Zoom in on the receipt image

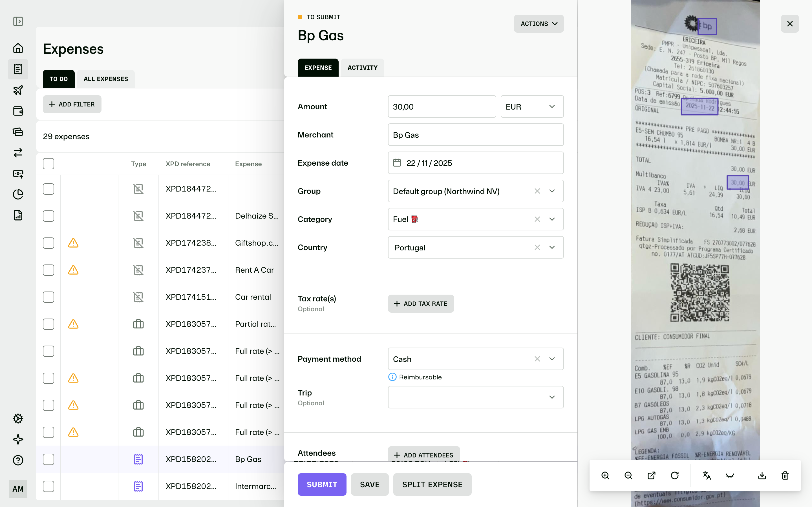pos(605,475)
